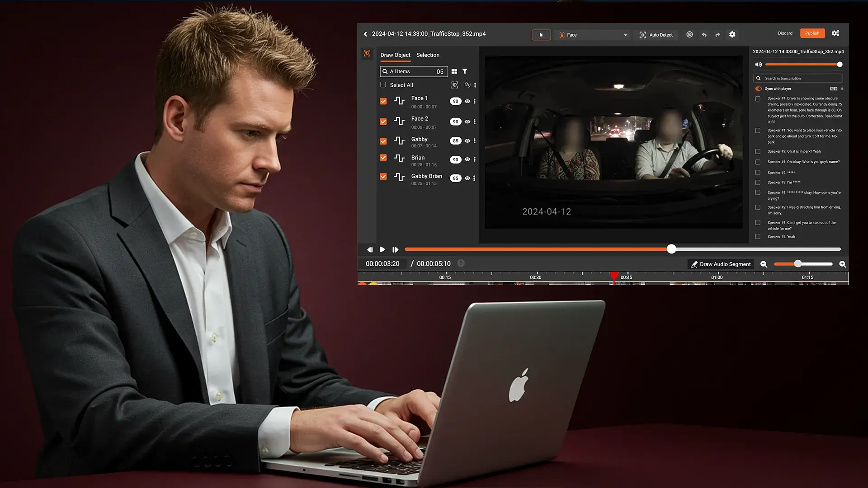Open the gear settings in toolbar
Image resolution: width=868 pixels, height=488 pixels.
(732, 35)
